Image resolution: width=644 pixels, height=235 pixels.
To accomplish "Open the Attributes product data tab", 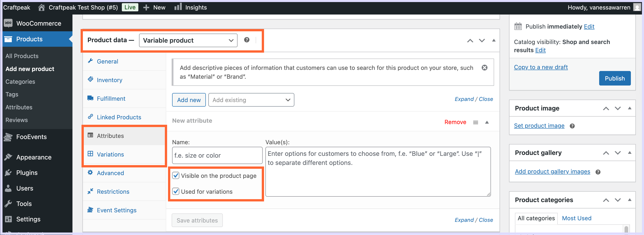I will 124,136.
